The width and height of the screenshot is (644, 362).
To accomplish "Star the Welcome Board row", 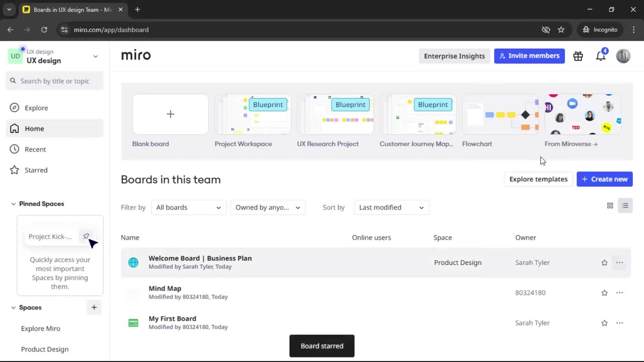I will click(604, 263).
